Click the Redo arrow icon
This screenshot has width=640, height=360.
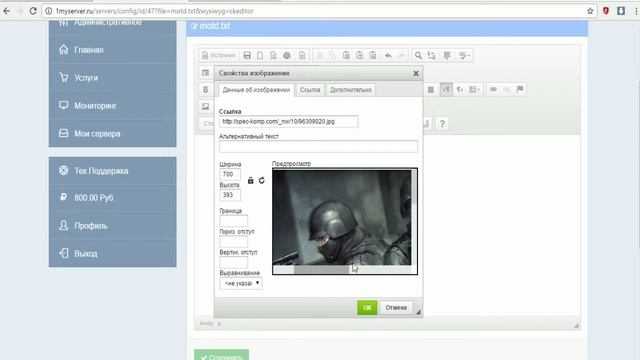coord(401,56)
